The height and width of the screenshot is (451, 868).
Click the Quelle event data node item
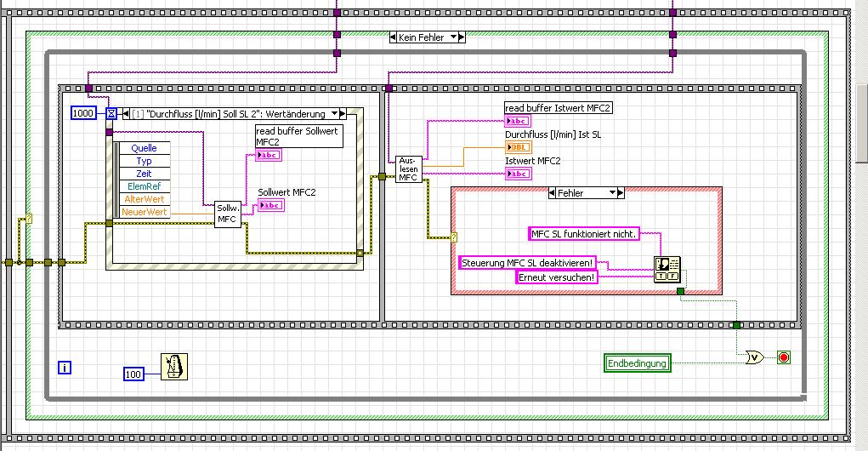click(x=144, y=148)
